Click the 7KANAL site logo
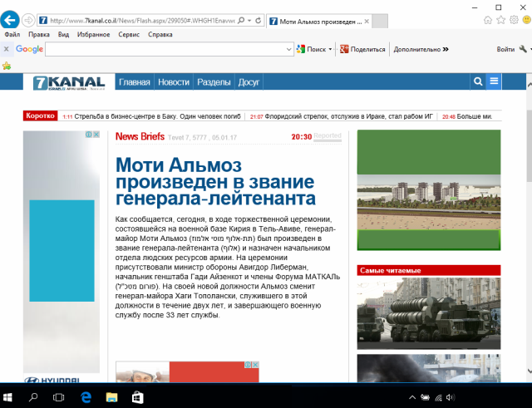This screenshot has width=532, height=408. [x=69, y=82]
